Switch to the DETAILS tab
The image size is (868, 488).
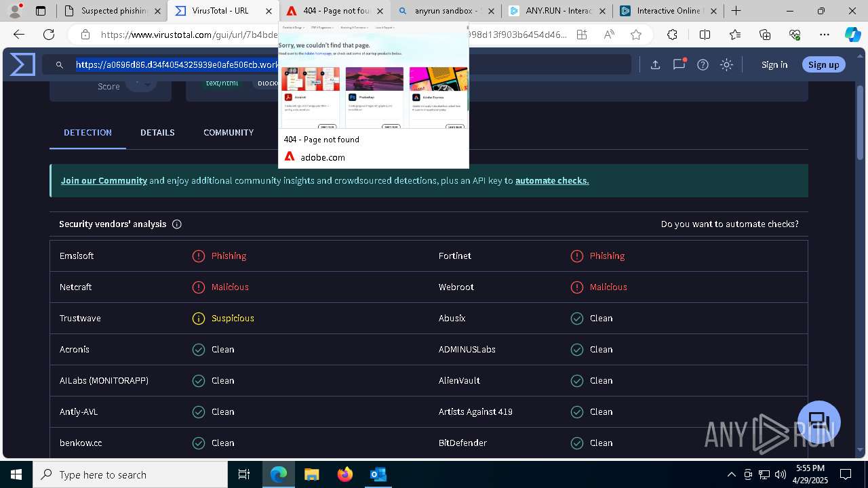pyautogui.click(x=157, y=133)
